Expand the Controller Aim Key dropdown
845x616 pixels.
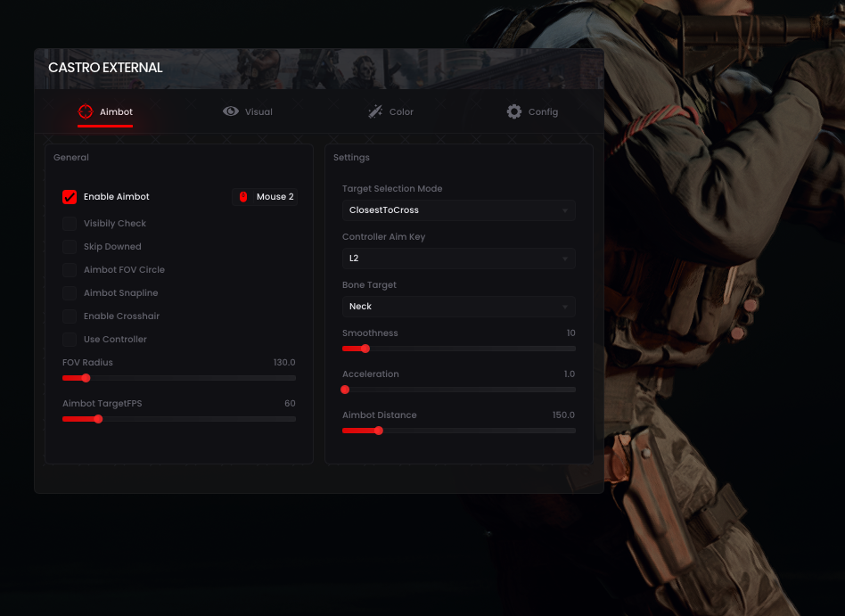click(x=458, y=259)
